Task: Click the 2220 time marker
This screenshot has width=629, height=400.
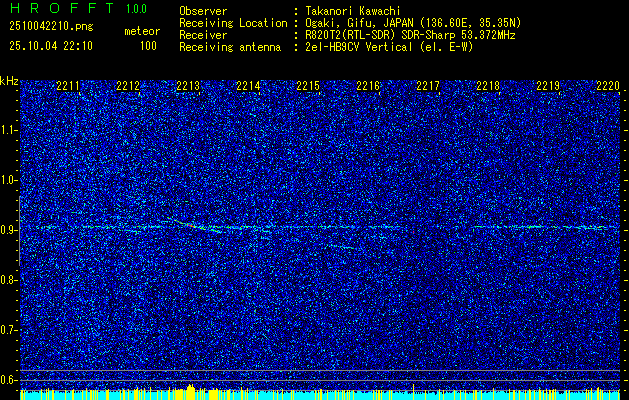Action: click(608, 86)
